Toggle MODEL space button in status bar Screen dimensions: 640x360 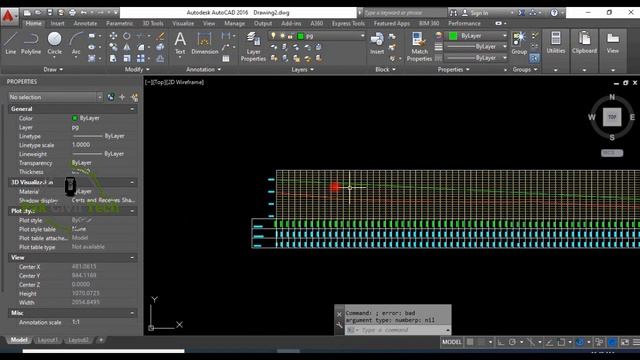click(451, 342)
